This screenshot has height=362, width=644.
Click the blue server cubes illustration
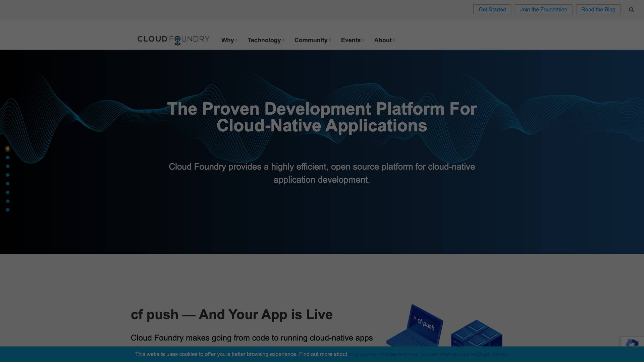click(x=476, y=333)
